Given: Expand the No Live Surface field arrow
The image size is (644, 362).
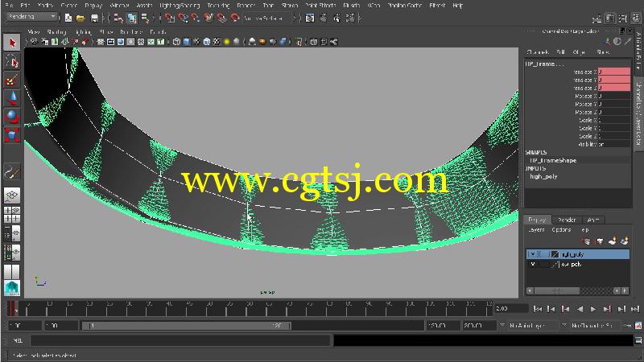Looking at the screenshot, I should coord(293,18).
